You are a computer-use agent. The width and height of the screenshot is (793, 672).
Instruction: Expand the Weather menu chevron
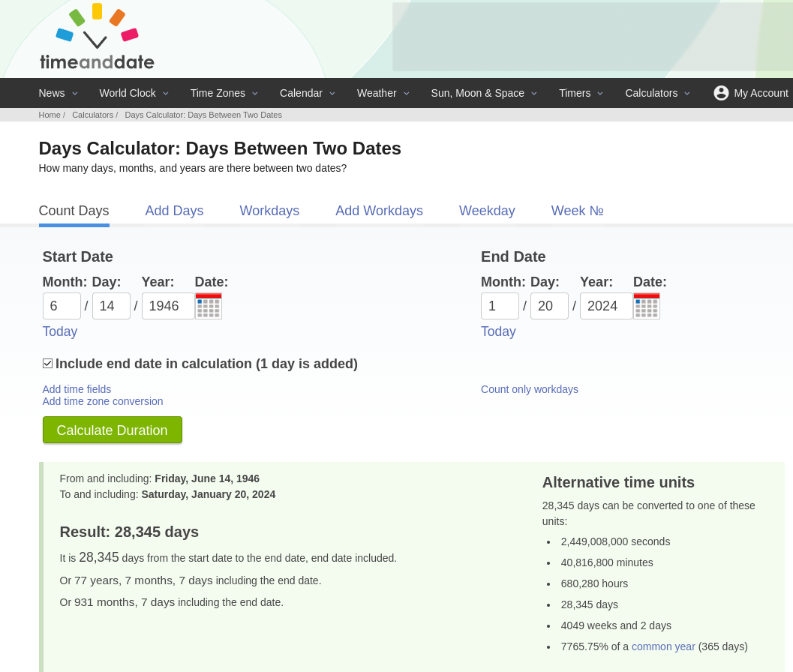(x=407, y=94)
